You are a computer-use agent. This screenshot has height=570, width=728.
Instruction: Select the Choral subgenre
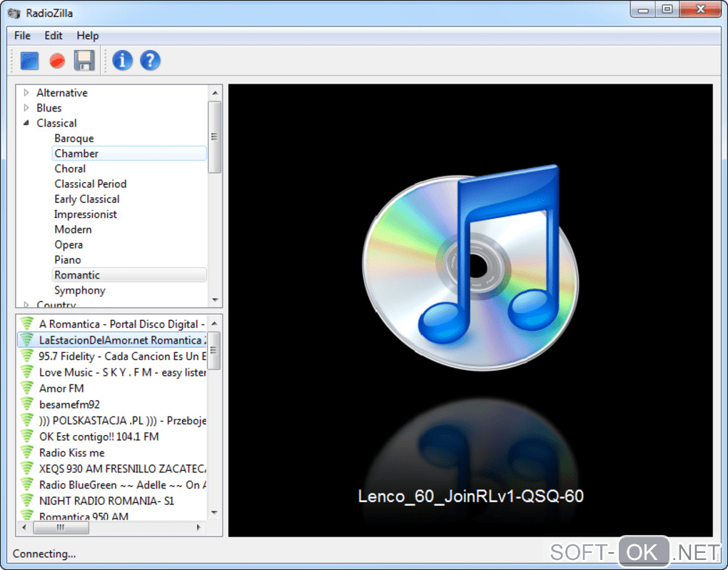(70, 169)
